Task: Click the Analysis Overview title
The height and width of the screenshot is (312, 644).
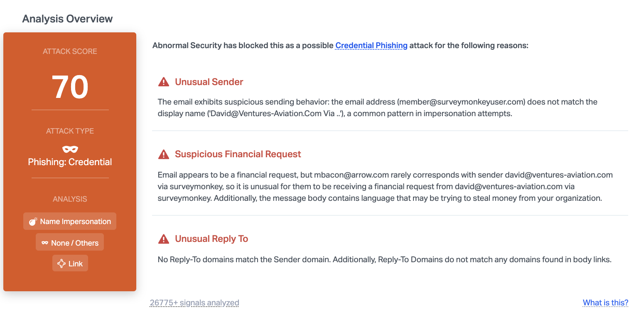Action: pyautogui.click(x=67, y=19)
